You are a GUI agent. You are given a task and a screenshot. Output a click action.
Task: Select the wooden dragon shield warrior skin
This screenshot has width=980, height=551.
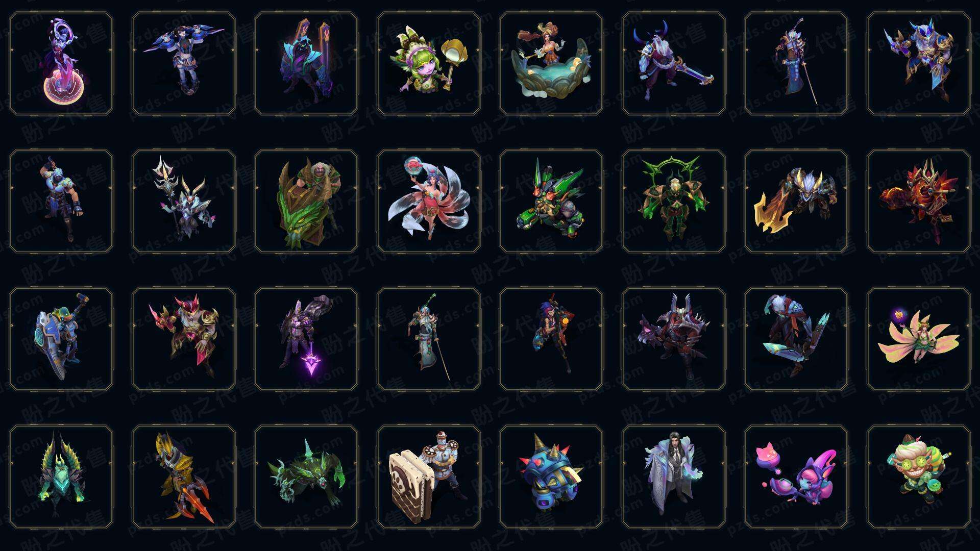[306, 201]
